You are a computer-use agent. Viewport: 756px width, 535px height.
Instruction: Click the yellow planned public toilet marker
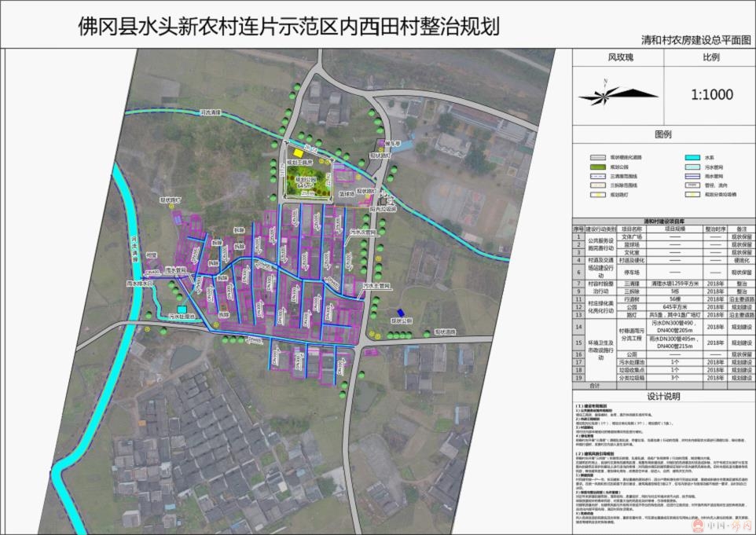point(299,154)
